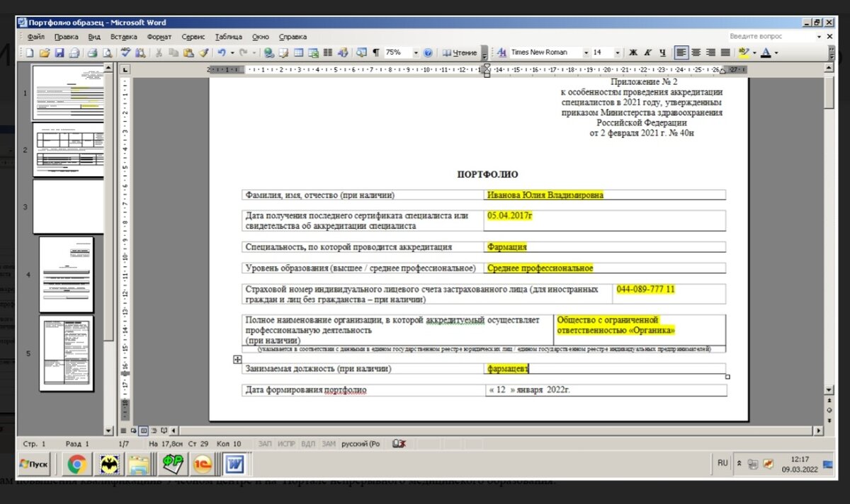Viewport: 850px width, 504px height.
Task: Click the highlight color marker icon
Action: pos(742,52)
